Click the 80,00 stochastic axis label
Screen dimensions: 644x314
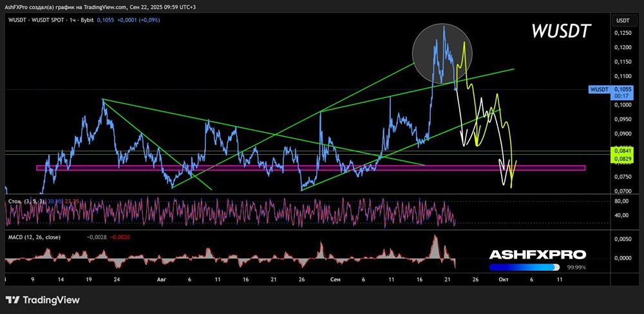click(x=621, y=201)
